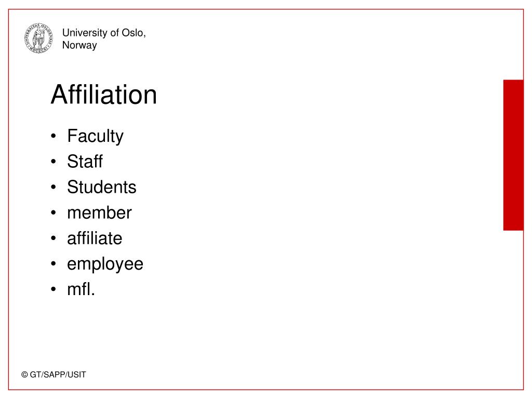This screenshot has width=532, height=399.
Task: Click the University of Oslo seal logo
Action: (x=38, y=38)
